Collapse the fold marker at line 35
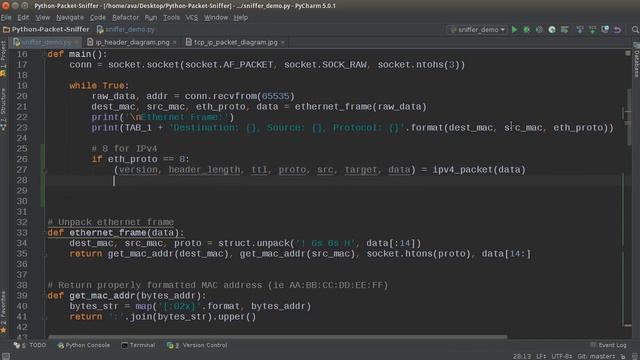The image size is (640, 360). tap(44, 254)
